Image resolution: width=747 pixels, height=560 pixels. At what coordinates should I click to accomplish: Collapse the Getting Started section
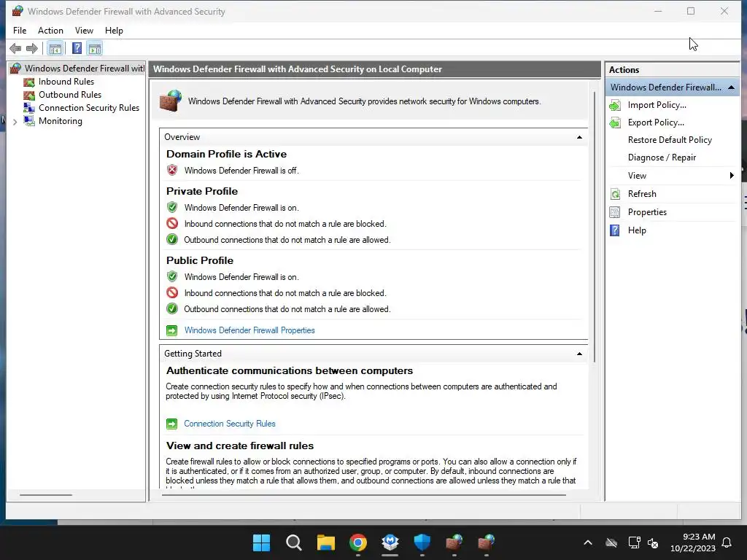click(579, 354)
